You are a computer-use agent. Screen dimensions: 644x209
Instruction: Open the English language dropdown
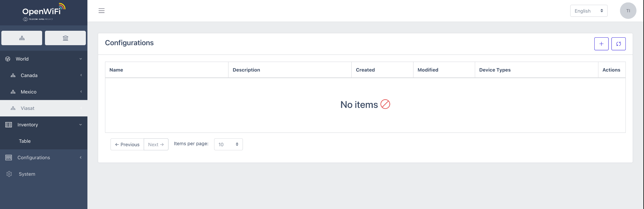point(588,11)
